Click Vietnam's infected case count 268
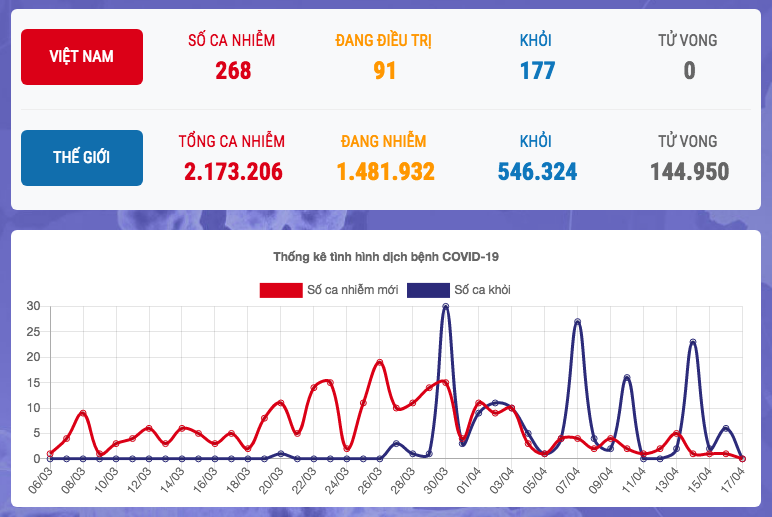The width and height of the screenshot is (772, 517). click(x=233, y=71)
